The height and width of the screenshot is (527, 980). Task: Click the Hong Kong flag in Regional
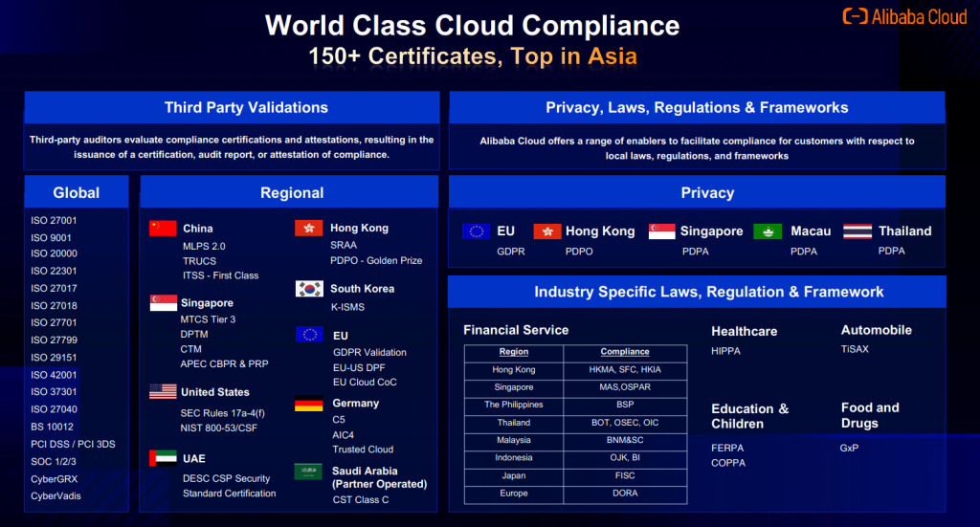[309, 228]
